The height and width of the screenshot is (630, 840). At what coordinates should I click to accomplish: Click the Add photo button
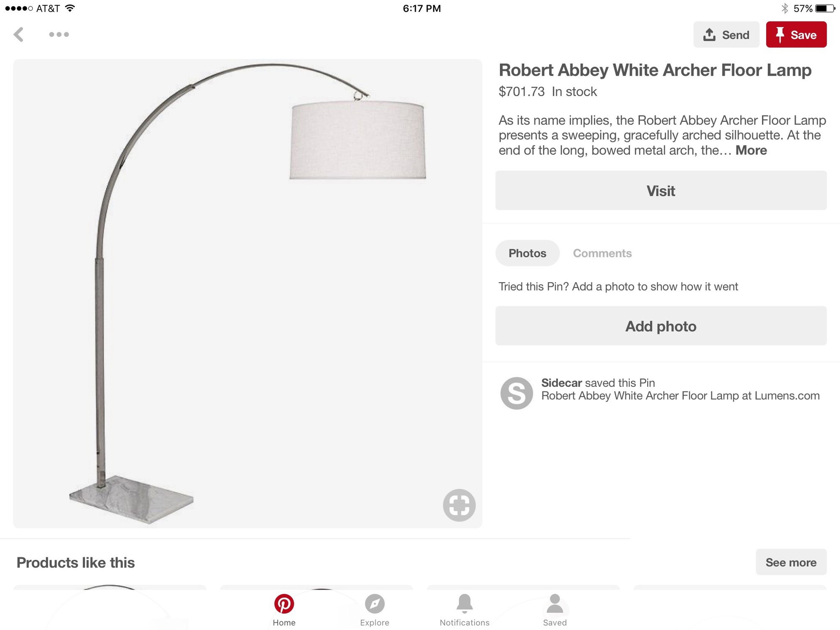click(661, 326)
